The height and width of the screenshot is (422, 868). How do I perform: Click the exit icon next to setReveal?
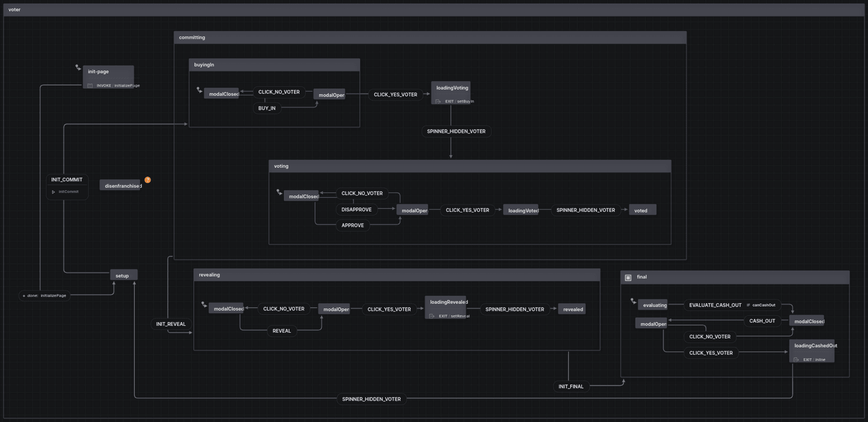point(432,316)
